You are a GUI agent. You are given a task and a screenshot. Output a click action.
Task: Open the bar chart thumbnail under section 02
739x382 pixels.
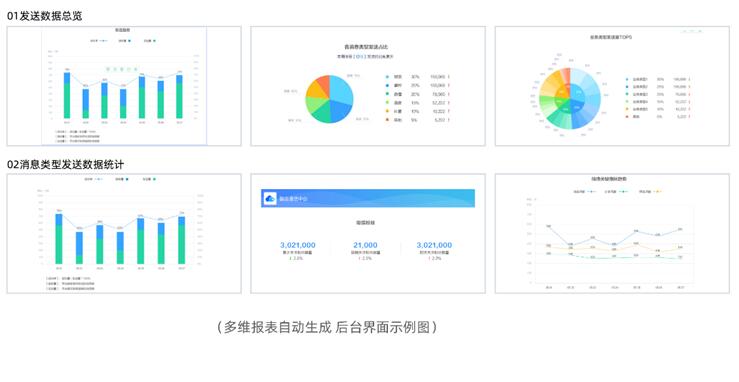tap(124, 234)
